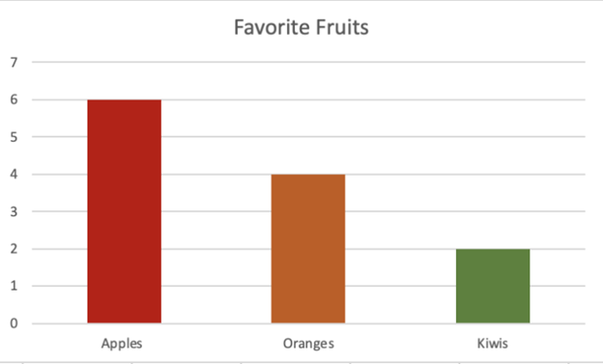Select the Kiwis axis label
The image size is (603, 364).
(493, 344)
